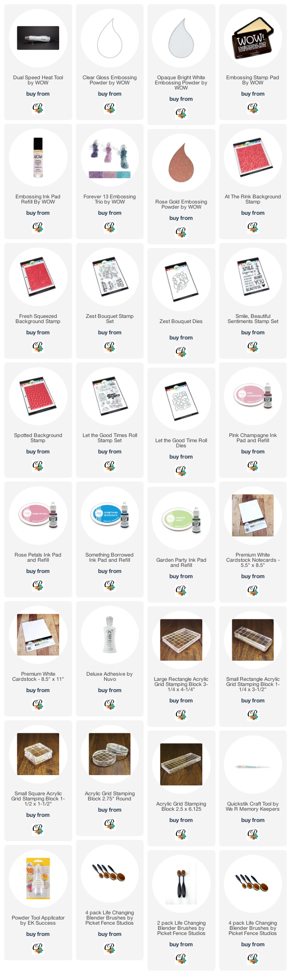Open the WOW Embossing Stamp Pad product image
The image size is (291, 980).
[x=253, y=38]
